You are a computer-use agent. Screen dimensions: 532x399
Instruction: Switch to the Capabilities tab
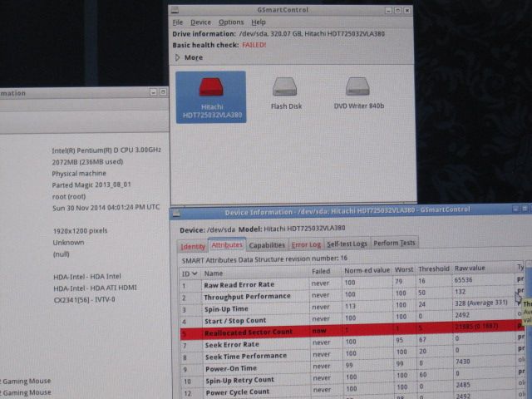(267, 245)
